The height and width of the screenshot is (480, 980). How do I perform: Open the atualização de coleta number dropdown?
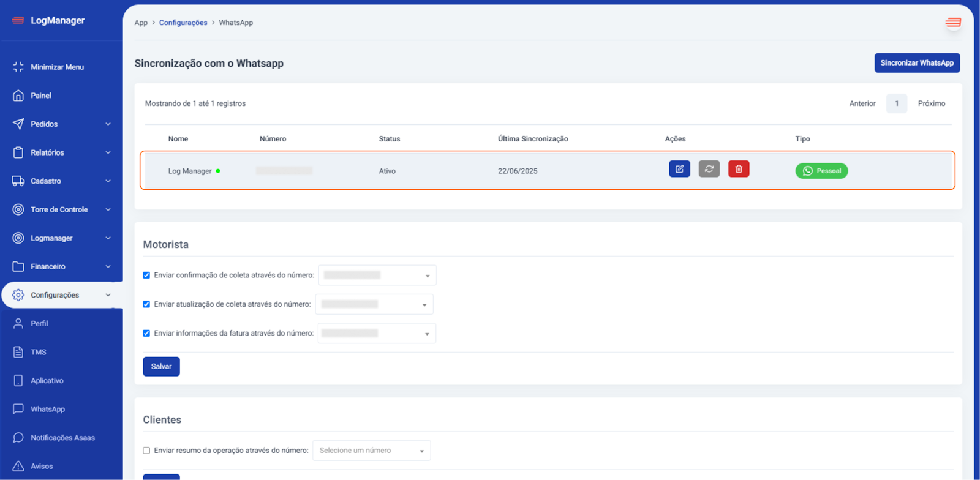(374, 304)
